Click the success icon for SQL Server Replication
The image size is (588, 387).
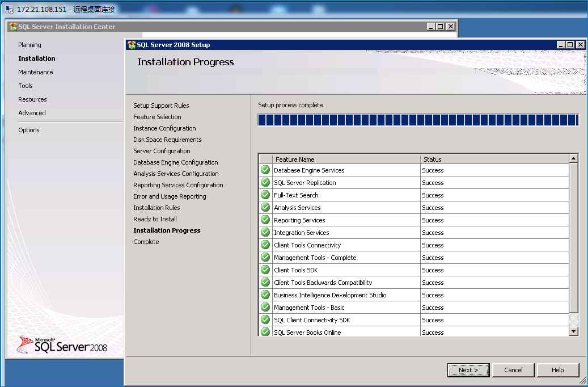[265, 182]
